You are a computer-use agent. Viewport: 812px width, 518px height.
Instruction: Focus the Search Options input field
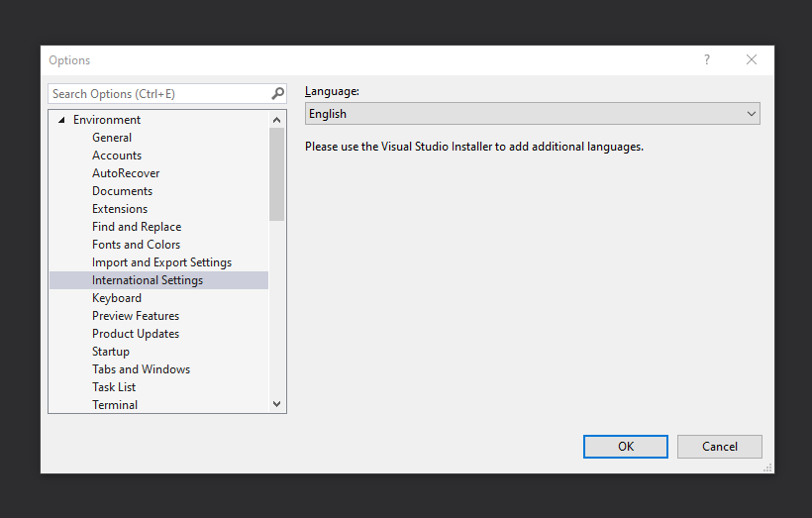pyautogui.click(x=159, y=94)
